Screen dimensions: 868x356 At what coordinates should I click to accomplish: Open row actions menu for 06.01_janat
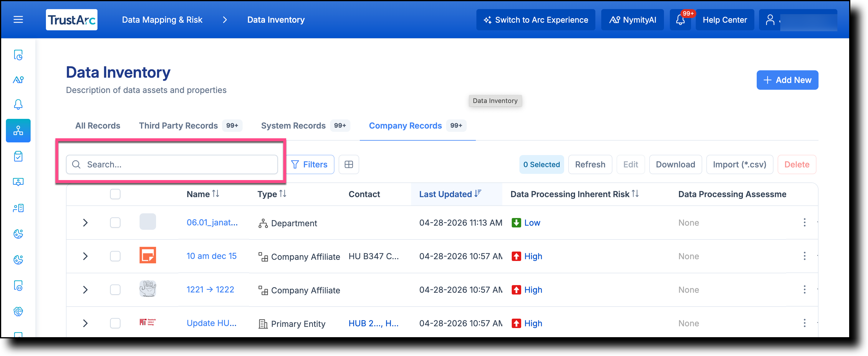(805, 223)
